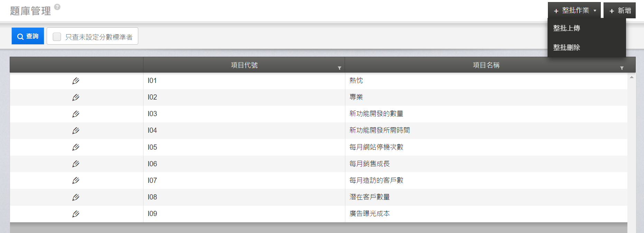The image size is (644, 233).
Task: Click the blue 查詢 search button
Action: pos(28,36)
